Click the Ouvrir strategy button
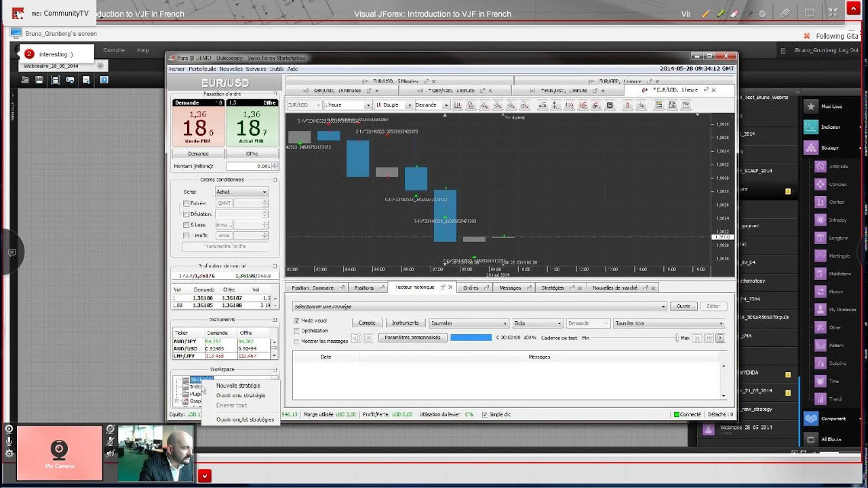 click(x=684, y=306)
